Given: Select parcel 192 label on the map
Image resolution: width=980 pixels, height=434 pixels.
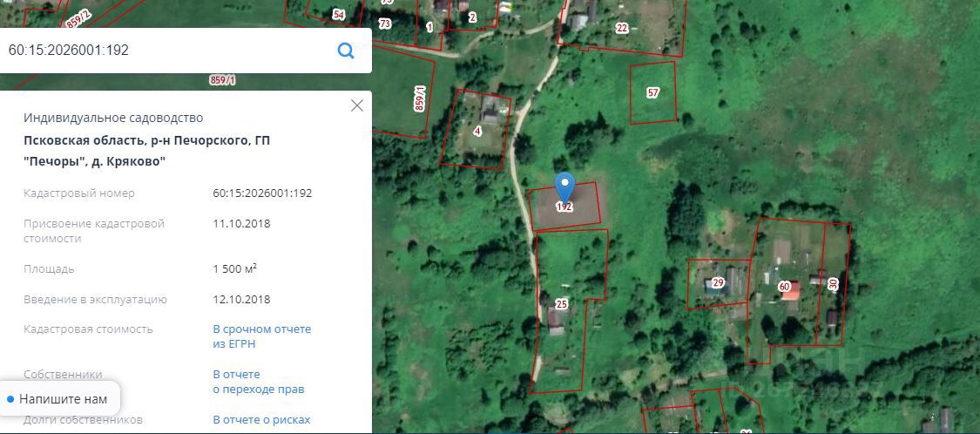Looking at the screenshot, I should (x=564, y=207).
